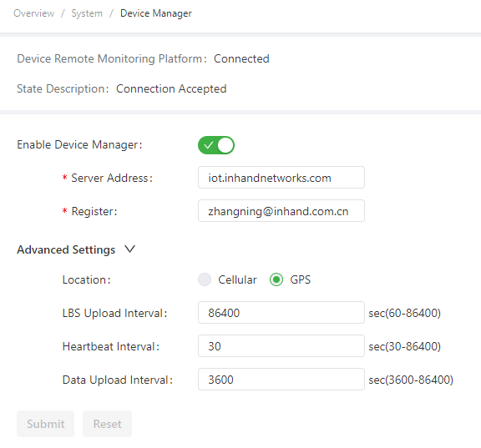This screenshot has height=448, width=481.
Task: Go to the System breadcrumb
Action: 87,13
